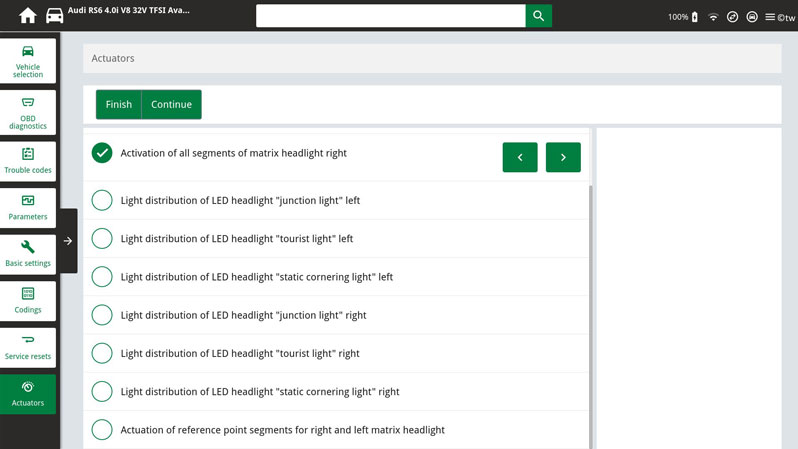Viewport: 798px width, 449px height.
Task: Expand the sidebar using the arrow handle
Action: (67, 241)
